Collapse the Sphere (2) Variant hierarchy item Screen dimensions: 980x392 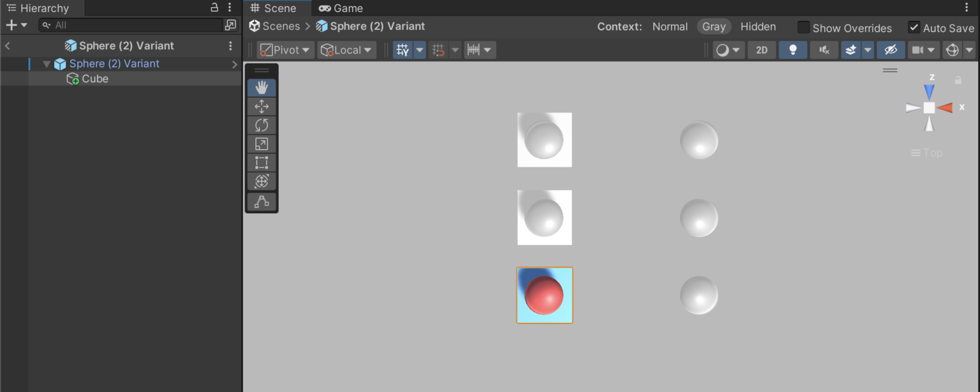(46, 63)
